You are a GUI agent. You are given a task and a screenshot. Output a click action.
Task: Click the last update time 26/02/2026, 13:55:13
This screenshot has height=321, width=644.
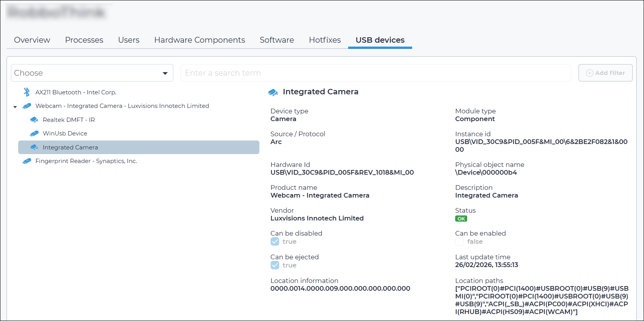tap(487, 265)
